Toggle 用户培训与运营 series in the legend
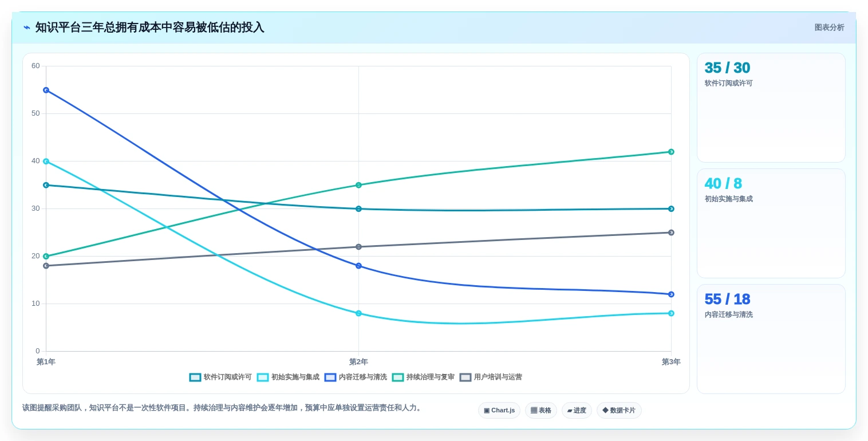Image resolution: width=868 pixels, height=441 pixels. click(x=491, y=377)
